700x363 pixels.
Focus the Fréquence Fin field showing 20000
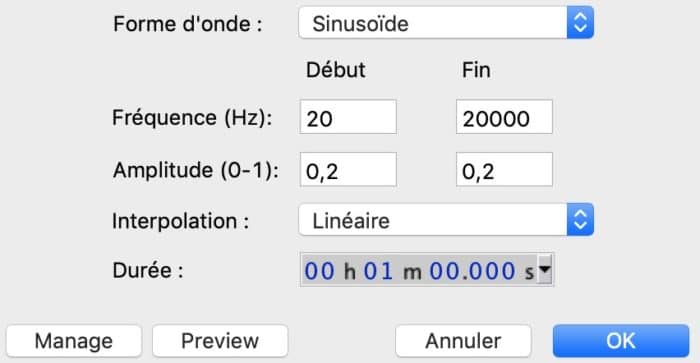click(x=504, y=117)
